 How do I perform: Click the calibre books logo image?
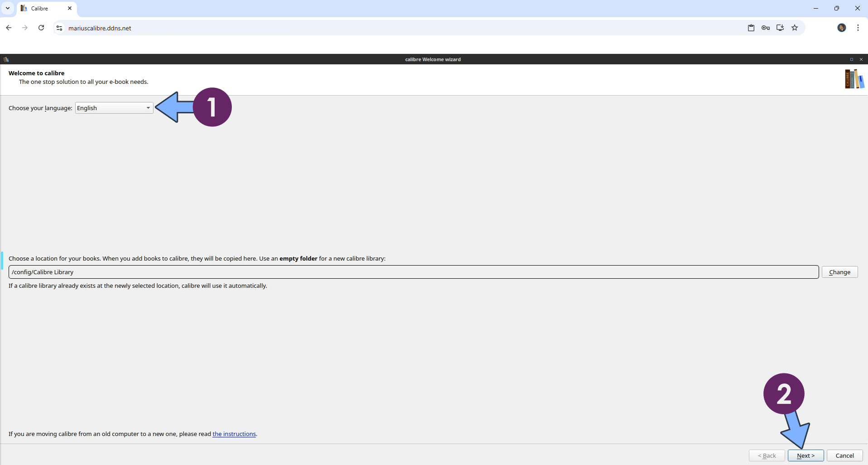point(854,79)
